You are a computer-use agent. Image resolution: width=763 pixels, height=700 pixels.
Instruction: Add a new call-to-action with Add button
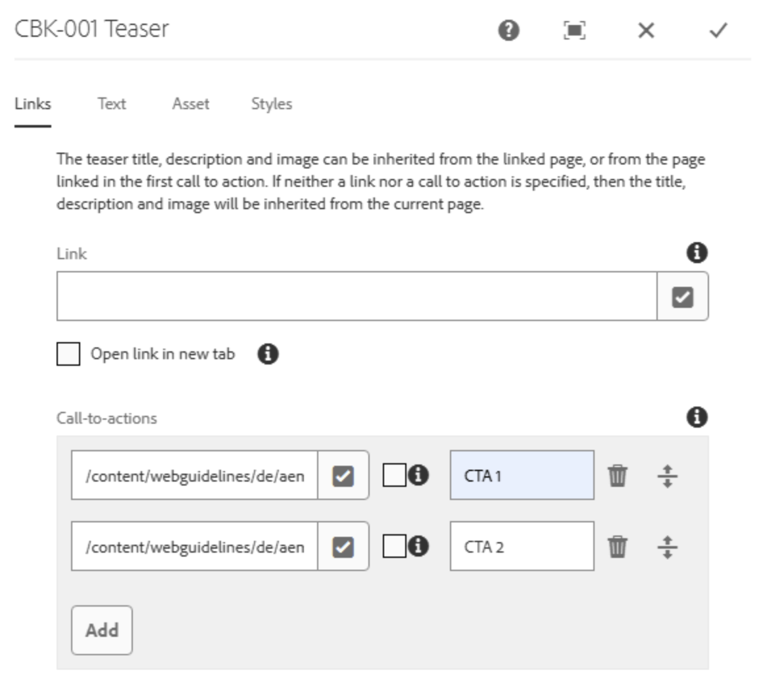click(102, 630)
